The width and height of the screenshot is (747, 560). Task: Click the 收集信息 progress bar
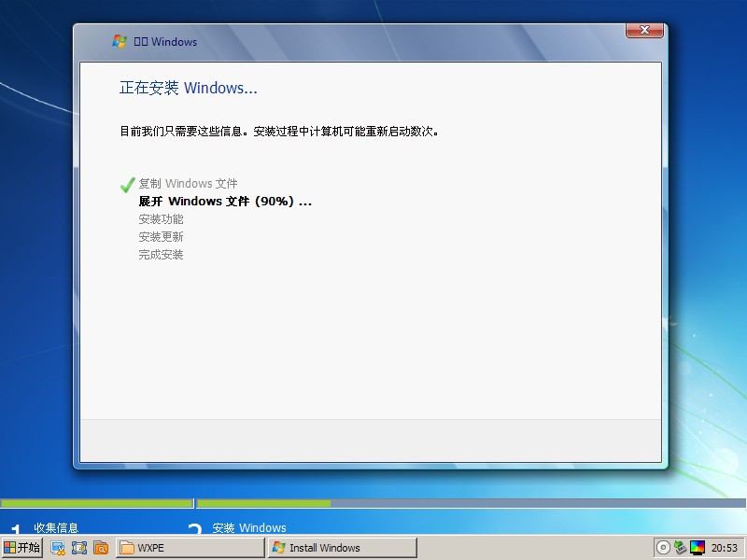[x=97, y=503]
